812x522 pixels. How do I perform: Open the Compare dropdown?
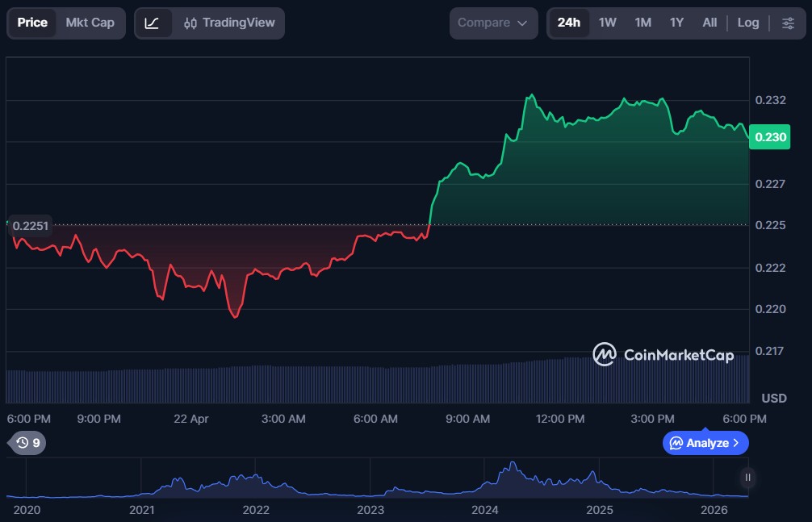[492, 23]
